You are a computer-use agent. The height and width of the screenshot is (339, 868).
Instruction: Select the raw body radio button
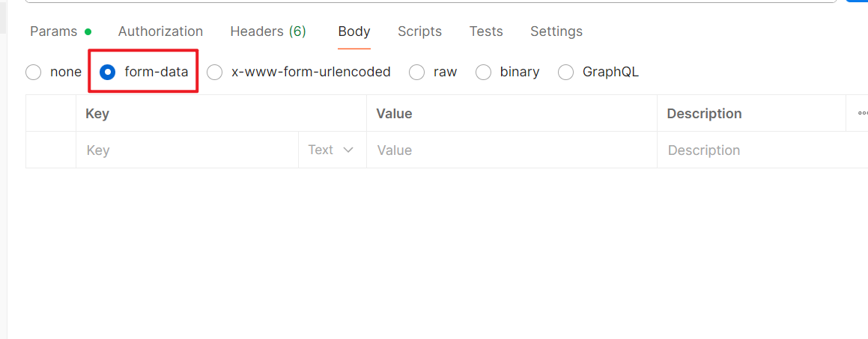(x=417, y=72)
